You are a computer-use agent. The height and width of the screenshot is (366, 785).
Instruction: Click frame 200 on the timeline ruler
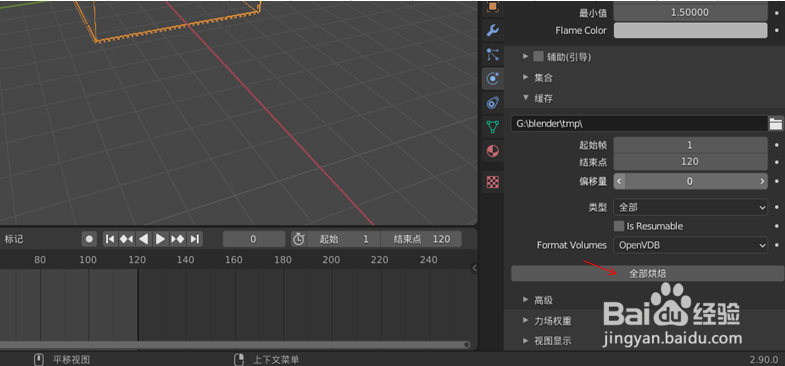pos(331,260)
